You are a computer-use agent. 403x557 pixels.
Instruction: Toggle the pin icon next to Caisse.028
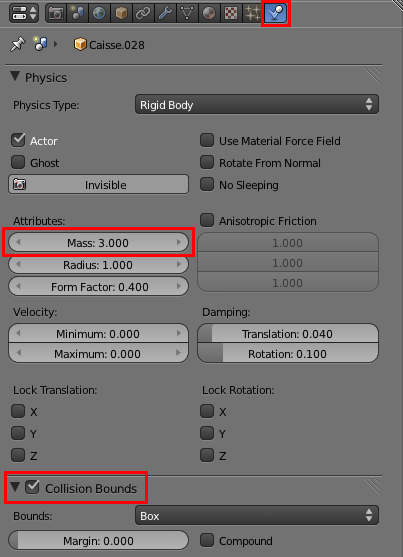pos(17,44)
